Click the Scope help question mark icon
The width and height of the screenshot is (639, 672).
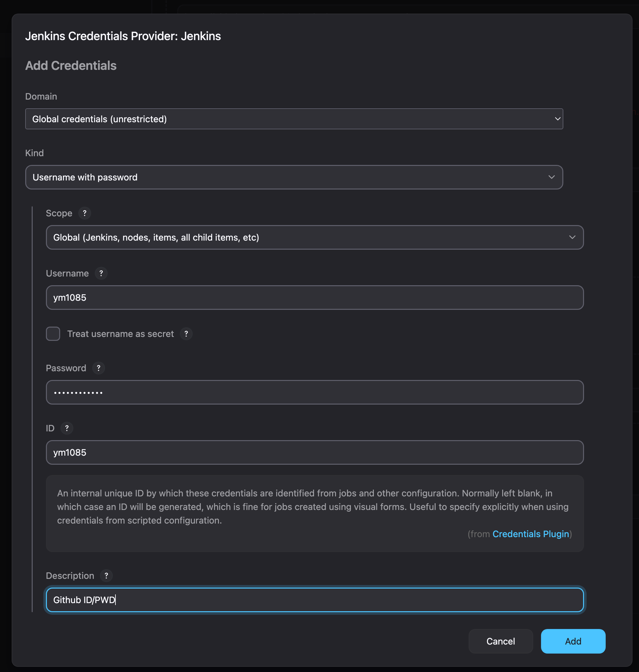[x=84, y=213]
